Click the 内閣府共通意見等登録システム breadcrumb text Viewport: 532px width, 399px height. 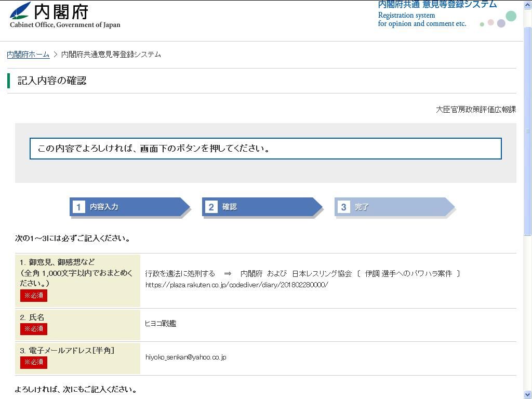click(111, 55)
